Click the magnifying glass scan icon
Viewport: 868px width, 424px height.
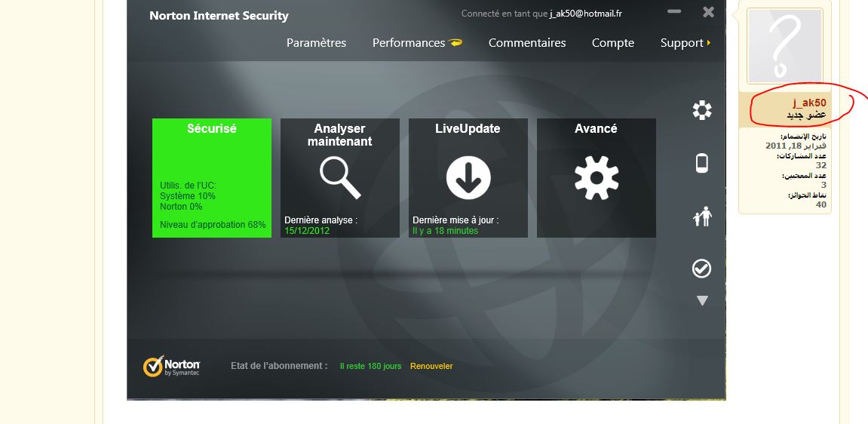[x=340, y=178]
